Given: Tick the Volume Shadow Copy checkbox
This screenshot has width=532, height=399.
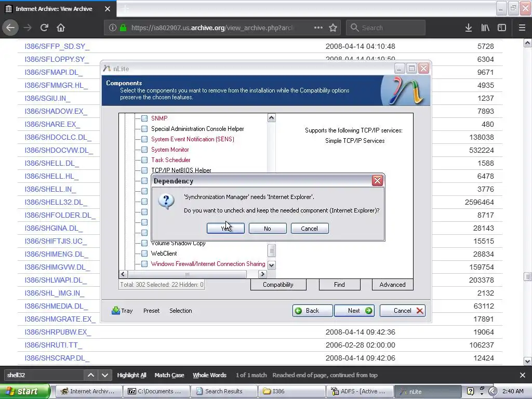Looking at the screenshot, I should 144,243.
